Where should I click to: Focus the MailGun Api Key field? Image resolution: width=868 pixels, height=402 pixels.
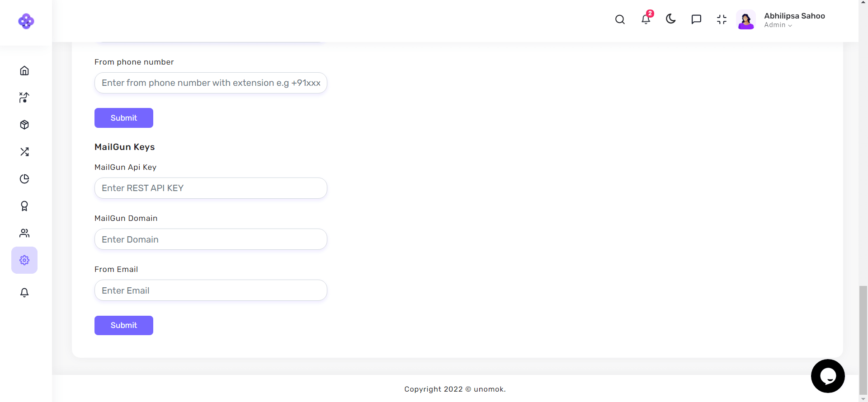click(x=211, y=188)
